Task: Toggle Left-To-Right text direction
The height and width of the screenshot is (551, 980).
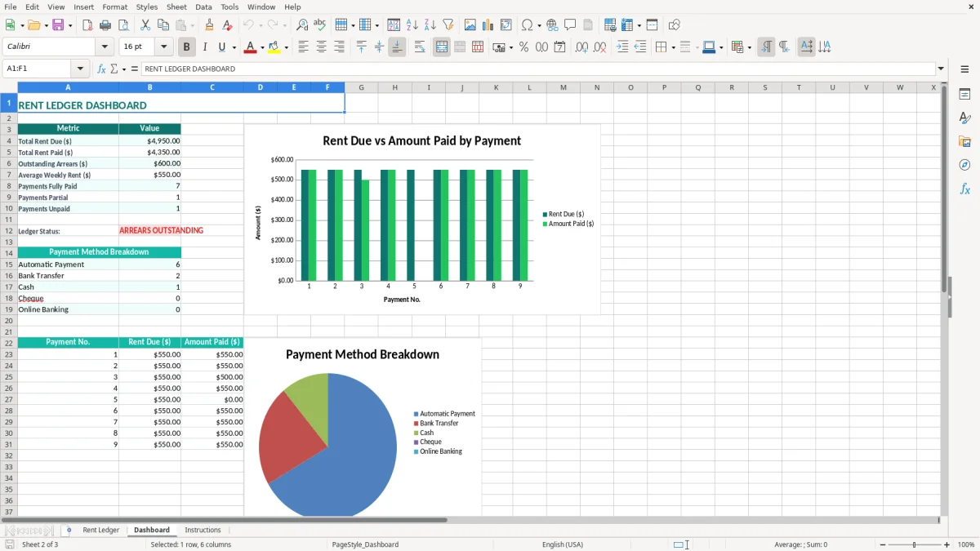Action: [x=766, y=47]
